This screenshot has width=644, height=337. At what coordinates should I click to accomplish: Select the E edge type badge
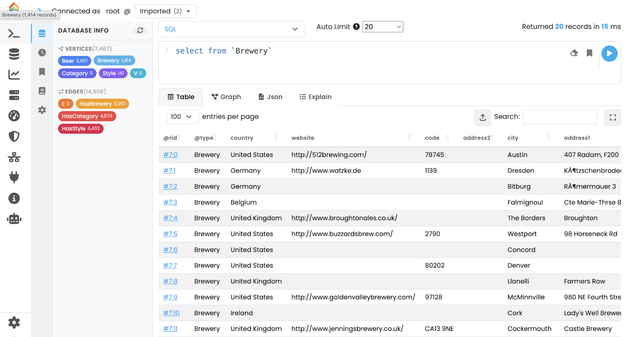(66, 103)
